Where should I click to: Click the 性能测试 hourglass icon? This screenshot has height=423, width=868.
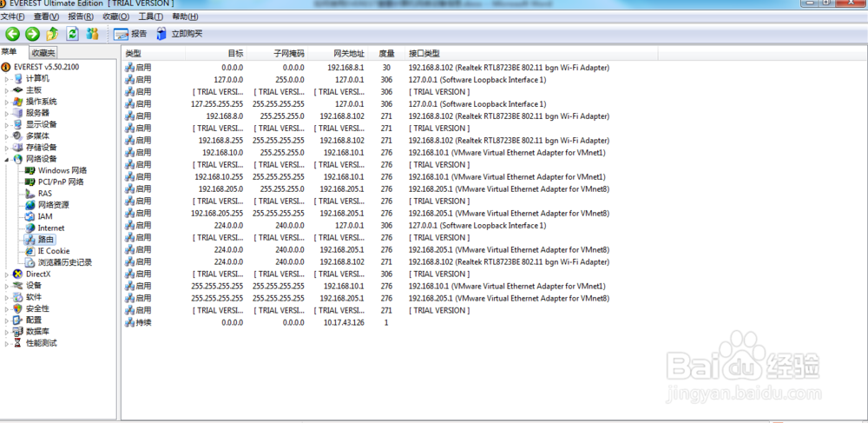coord(17,343)
